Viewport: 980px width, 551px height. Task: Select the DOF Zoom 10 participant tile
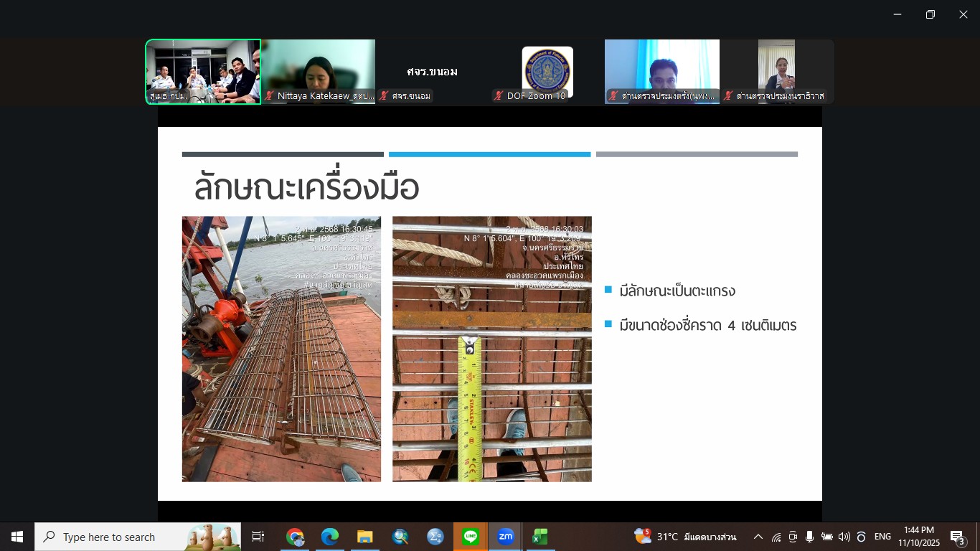pos(547,72)
